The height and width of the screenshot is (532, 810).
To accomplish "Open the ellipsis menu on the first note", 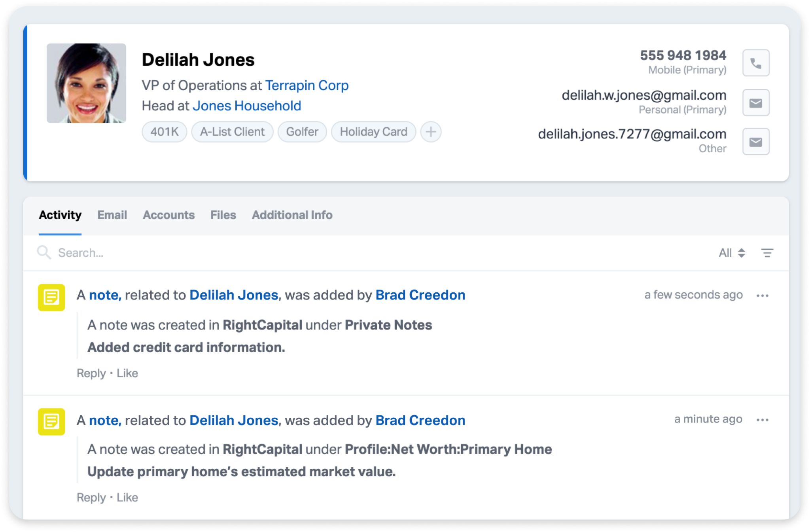I will 763,295.
